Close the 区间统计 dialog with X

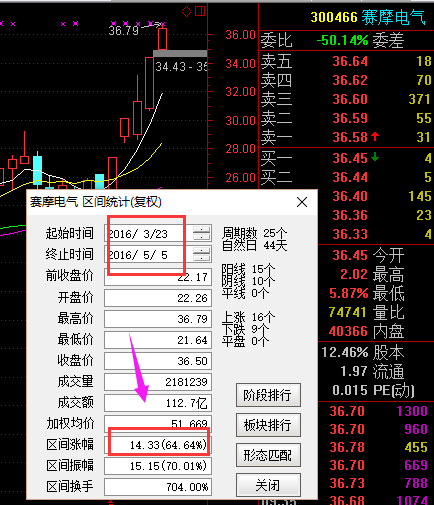302,202
